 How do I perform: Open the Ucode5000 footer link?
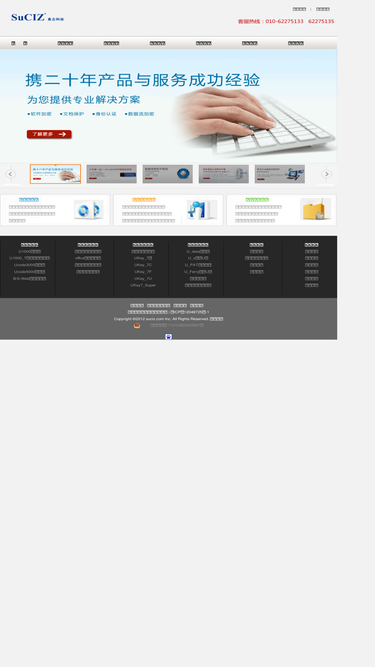tap(29, 272)
